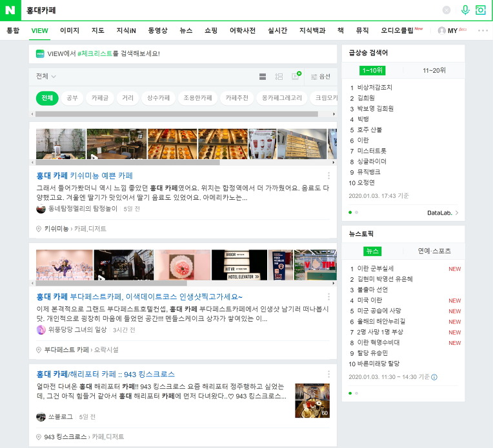The height and width of the screenshot is (448, 493).
Task: Click the green VIEW badge icon
Action: (x=40, y=54)
